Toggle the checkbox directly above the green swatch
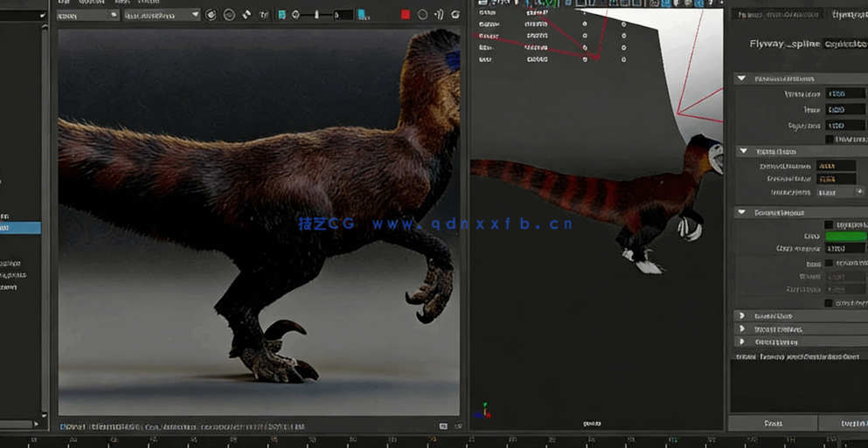868x448 pixels. (829, 224)
